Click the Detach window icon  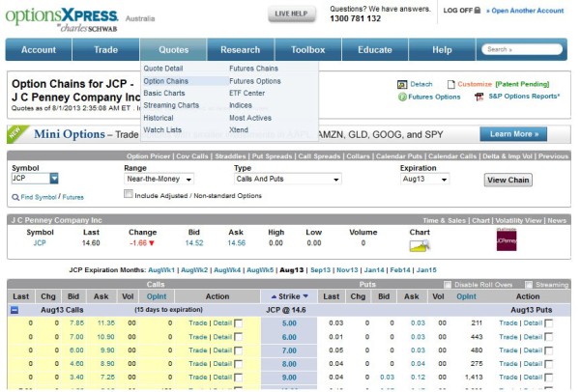[402, 85]
